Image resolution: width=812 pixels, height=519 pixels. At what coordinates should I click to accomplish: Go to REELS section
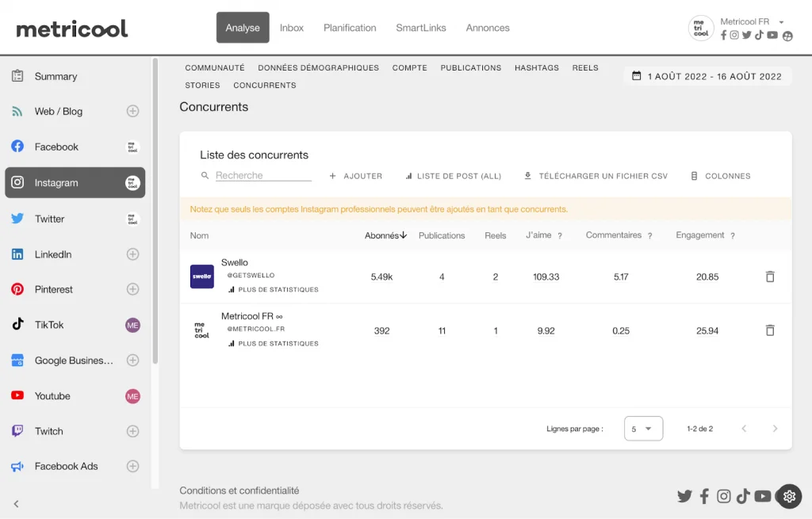pyautogui.click(x=585, y=68)
